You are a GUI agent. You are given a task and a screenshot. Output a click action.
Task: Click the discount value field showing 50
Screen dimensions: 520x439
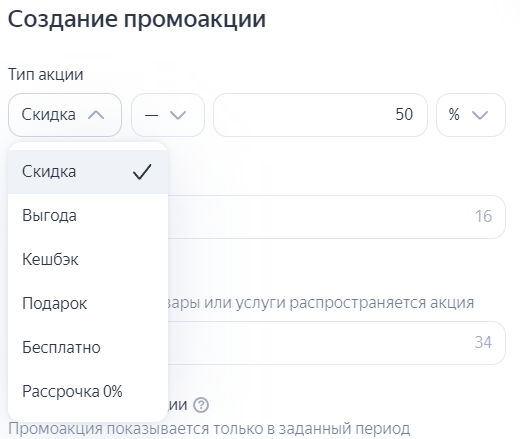pyautogui.click(x=320, y=115)
